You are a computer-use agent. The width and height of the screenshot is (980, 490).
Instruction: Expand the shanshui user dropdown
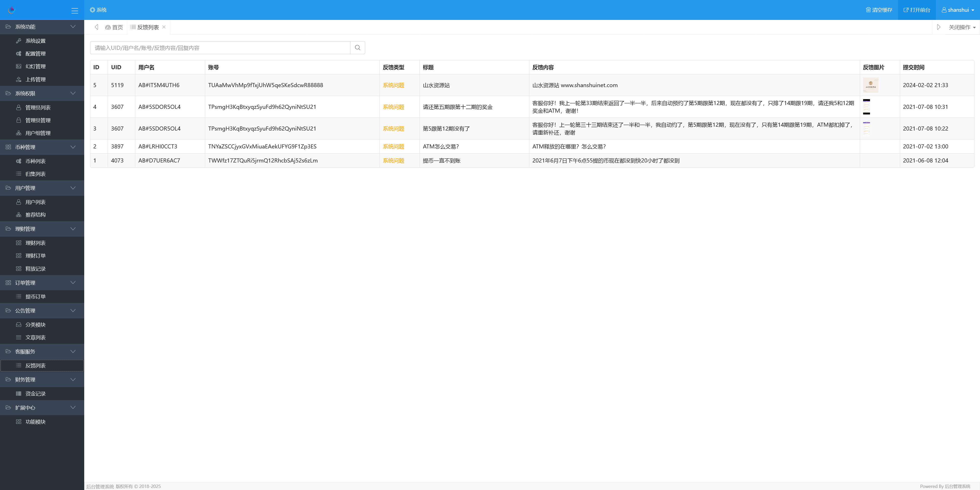point(957,10)
